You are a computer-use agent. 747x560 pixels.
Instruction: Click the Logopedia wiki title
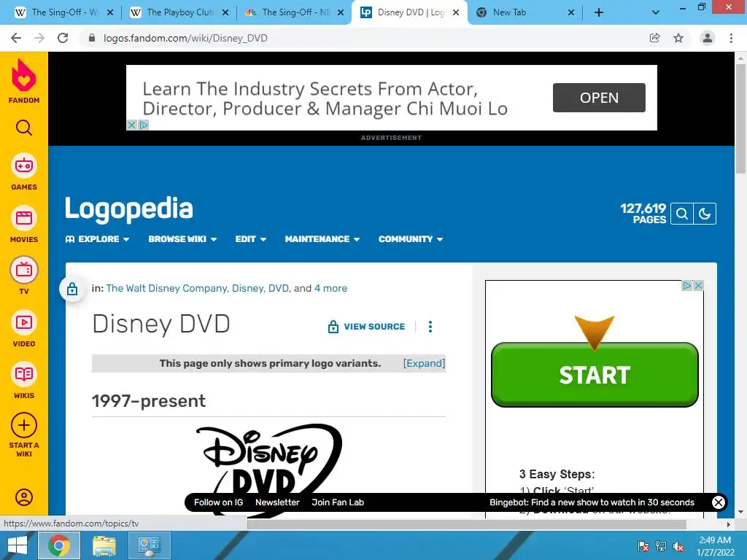click(129, 209)
